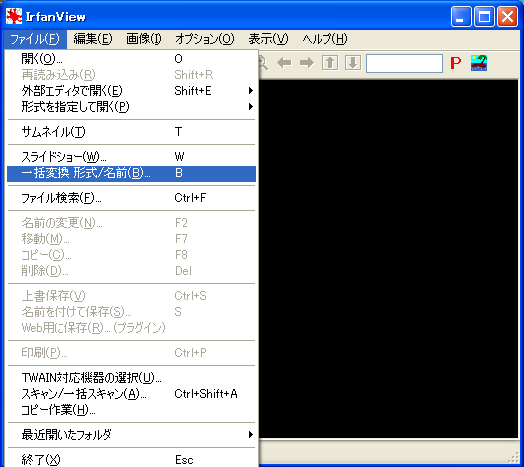Click the partially hidden zoom magnifier icon
The image size is (524, 467).
pos(263,63)
